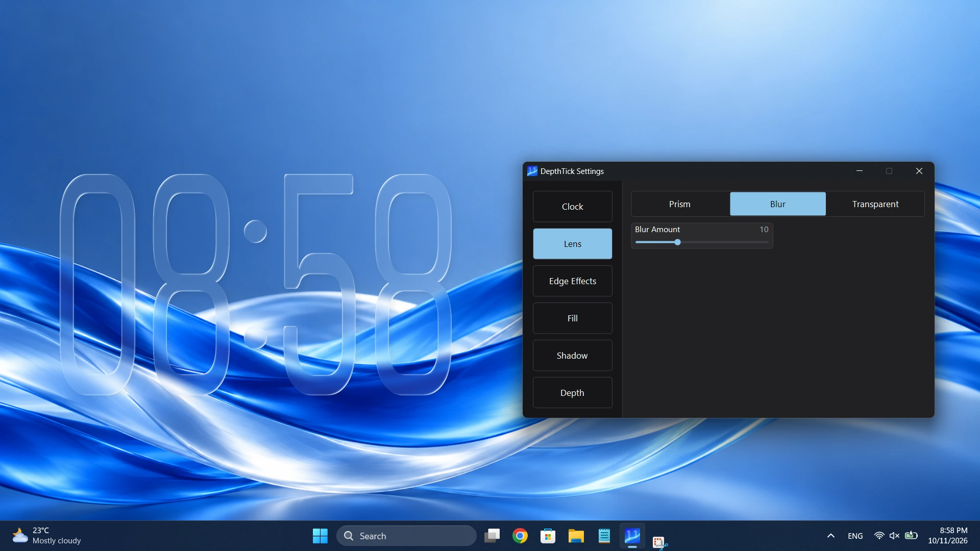Image resolution: width=980 pixels, height=551 pixels.
Task: Open Task View from the taskbar
Action: tap(492, 536)
